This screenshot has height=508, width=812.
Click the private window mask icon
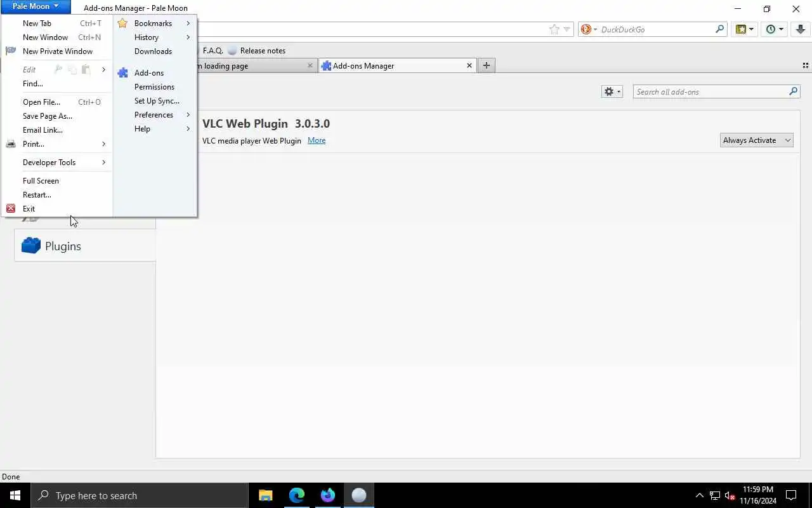click(11, 51)
